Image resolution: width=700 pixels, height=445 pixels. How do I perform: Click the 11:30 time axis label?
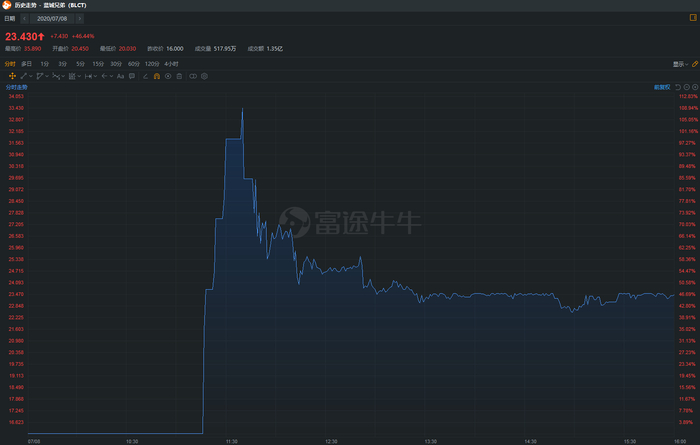tap(232, 441)
